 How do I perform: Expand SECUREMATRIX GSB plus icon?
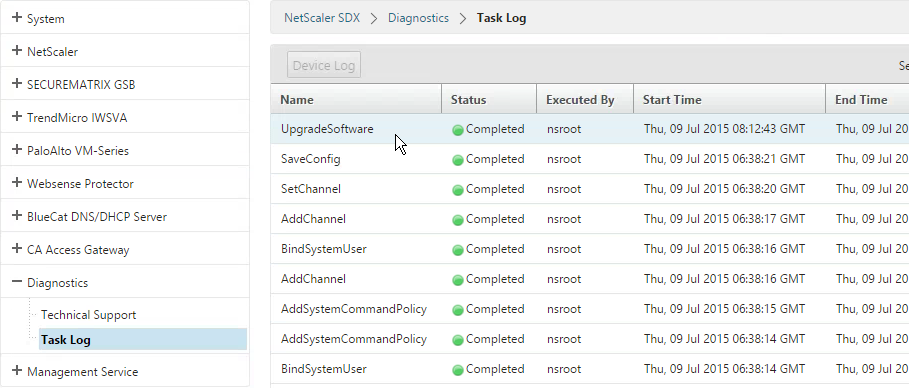tap(17, 84)
